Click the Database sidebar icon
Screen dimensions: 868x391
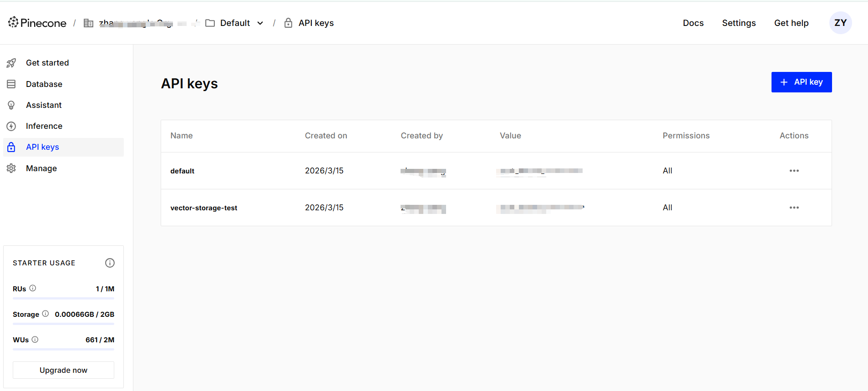[11, 84]
